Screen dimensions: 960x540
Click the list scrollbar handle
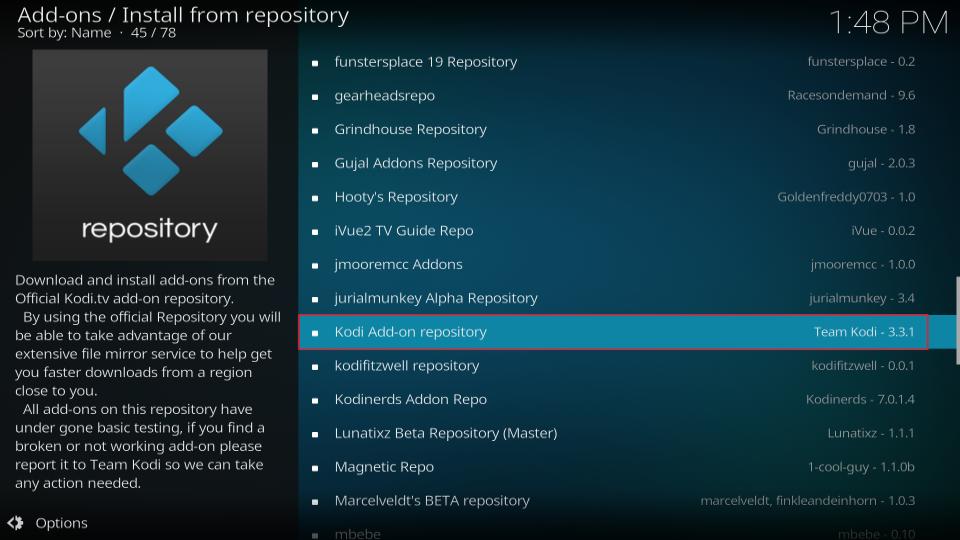tap(958, 321)
